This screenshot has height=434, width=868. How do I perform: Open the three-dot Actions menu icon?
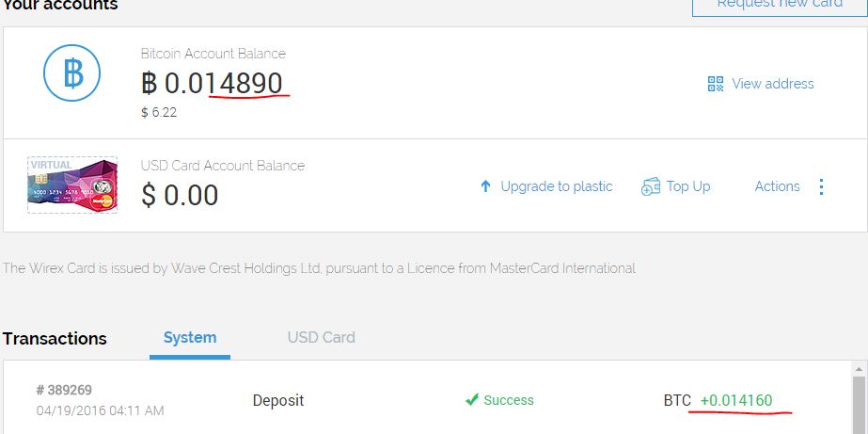click(x=822, y=186)
